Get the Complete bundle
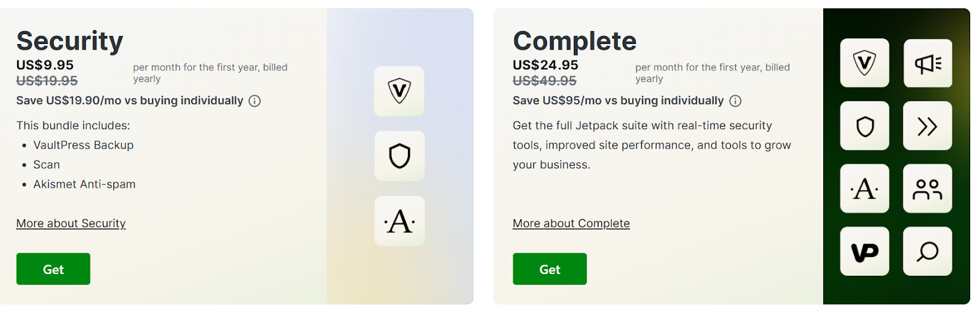The width and height of the screenshot is (980, 323). pos(549,269)
